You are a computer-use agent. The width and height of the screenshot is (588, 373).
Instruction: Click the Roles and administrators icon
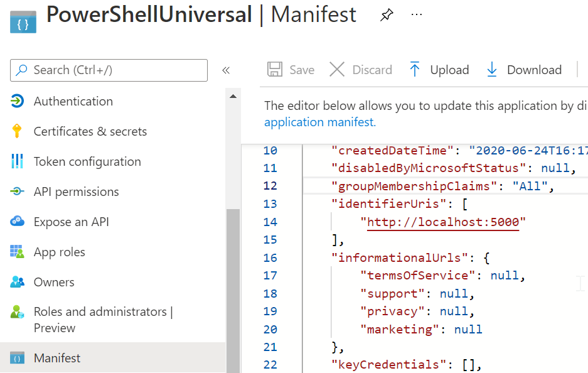[x=17, y=312]
